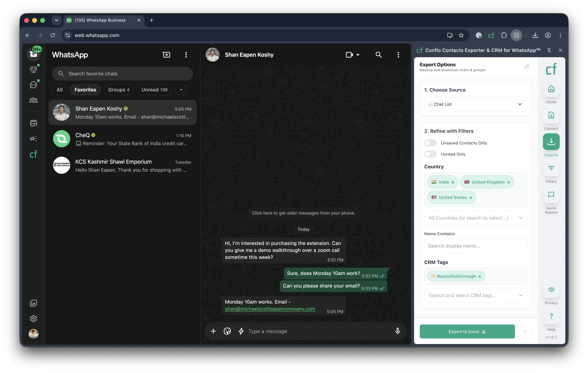
Task: Open the WhatsApp chats inbox icon
Action: (34, 54)
